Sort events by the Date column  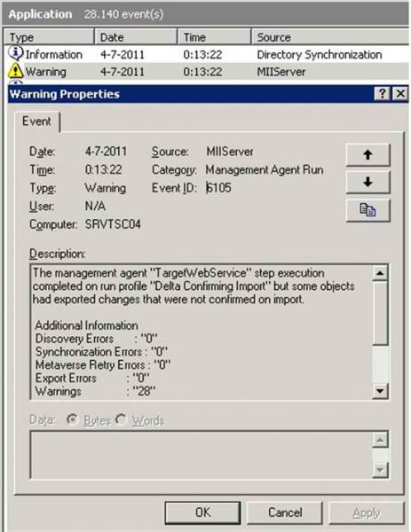coord(136,37)
